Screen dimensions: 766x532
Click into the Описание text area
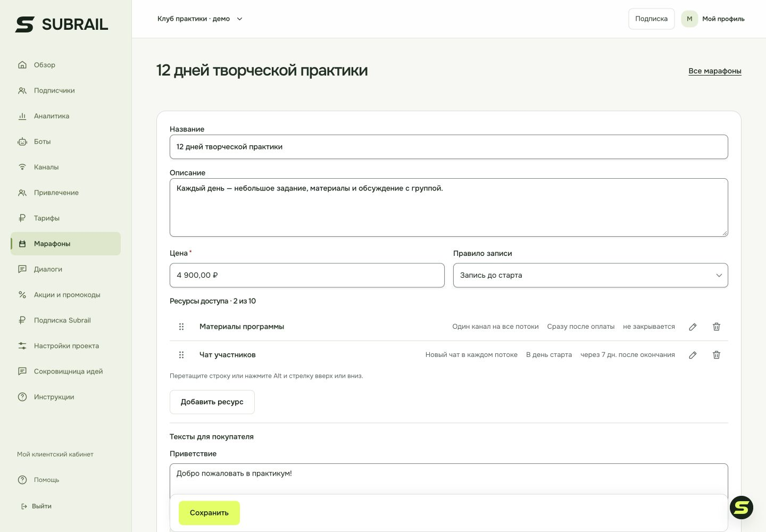coord(449,207)
